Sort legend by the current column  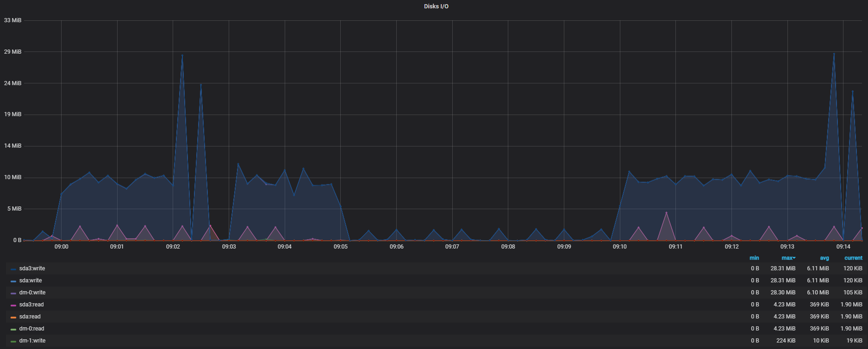[853, 258]
